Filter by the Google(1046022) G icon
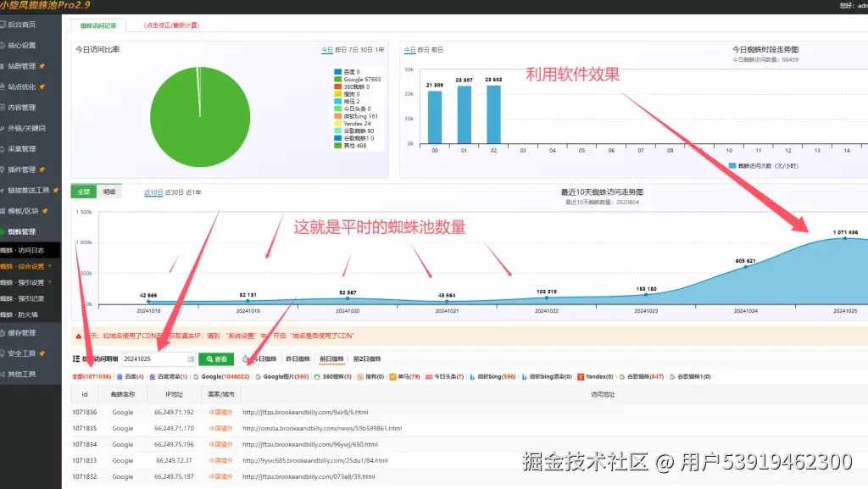Viewport: 868px width, 489px height. tap(196, 376)
